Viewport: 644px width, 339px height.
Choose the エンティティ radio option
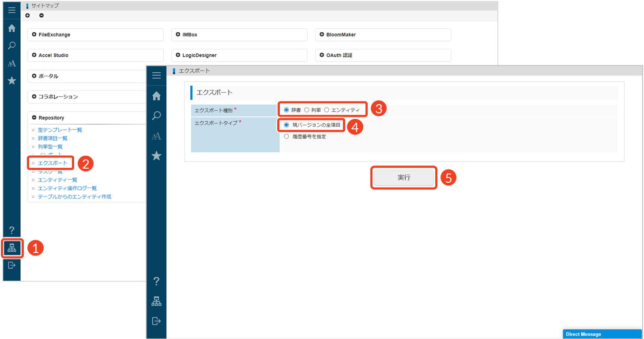tap(327, 110)
